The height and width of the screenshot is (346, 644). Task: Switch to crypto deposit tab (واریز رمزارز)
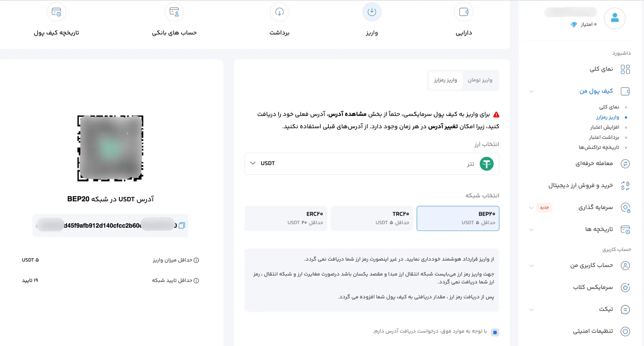(x=445, y=80)
